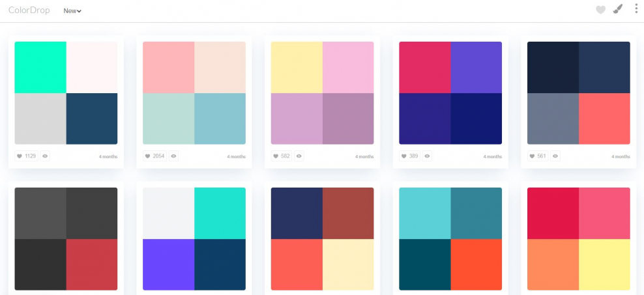This screenshot has width=644, height=295.
Task: Like the palette with 1129 hearts
Action: pos(26,156)
